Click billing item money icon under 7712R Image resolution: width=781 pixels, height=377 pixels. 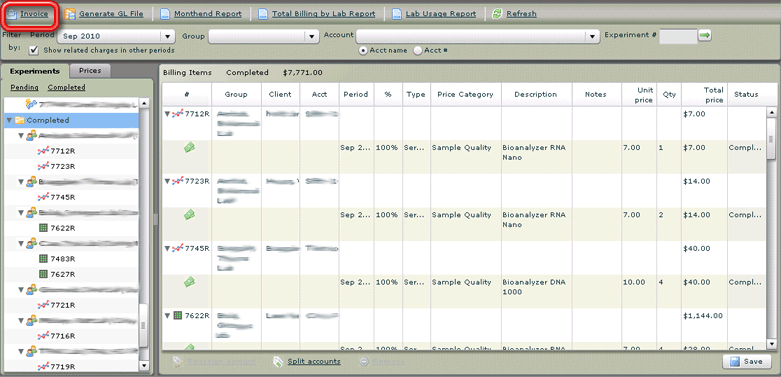point(189,147)
